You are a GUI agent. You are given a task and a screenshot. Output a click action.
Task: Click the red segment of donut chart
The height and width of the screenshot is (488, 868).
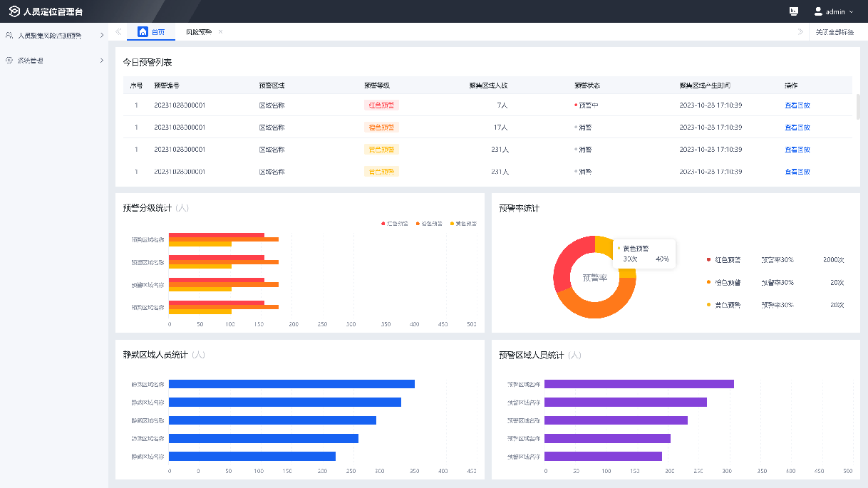566,264
